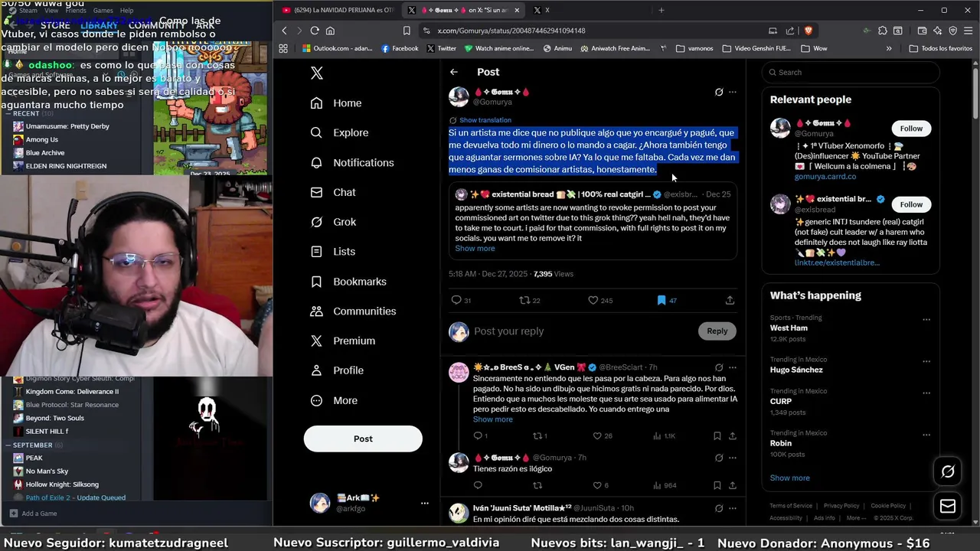Open Profile in X sidebar

(x=337, y=370)
